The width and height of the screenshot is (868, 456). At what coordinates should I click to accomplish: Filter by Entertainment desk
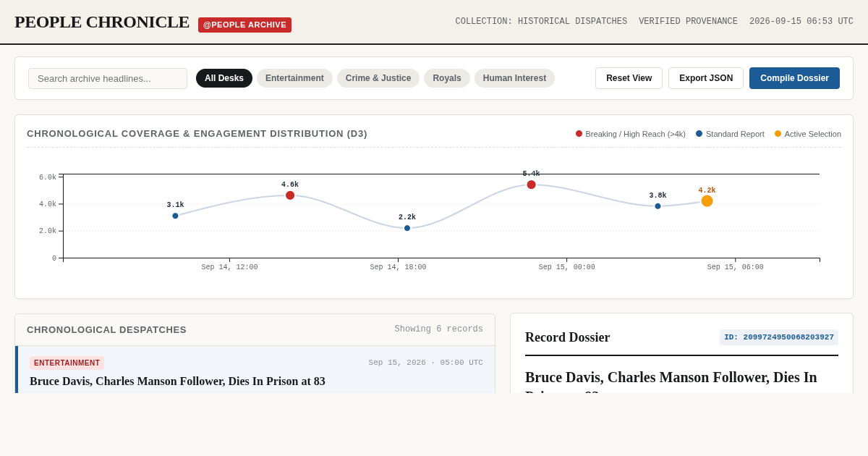294,78
